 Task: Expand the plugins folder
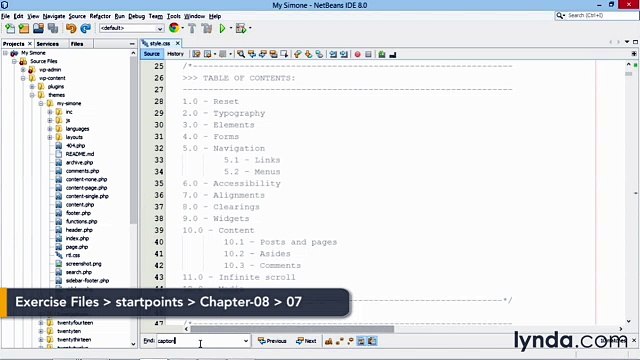32,87
